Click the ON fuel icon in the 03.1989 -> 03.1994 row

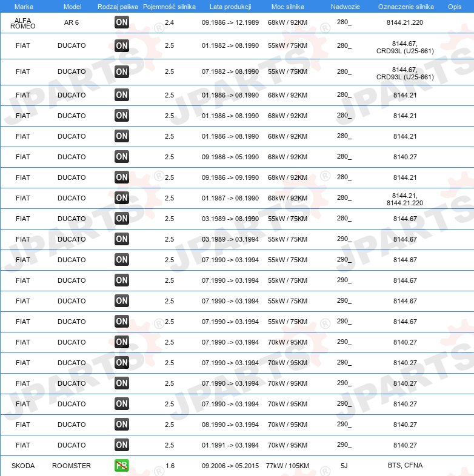click(x=122, y=239)
